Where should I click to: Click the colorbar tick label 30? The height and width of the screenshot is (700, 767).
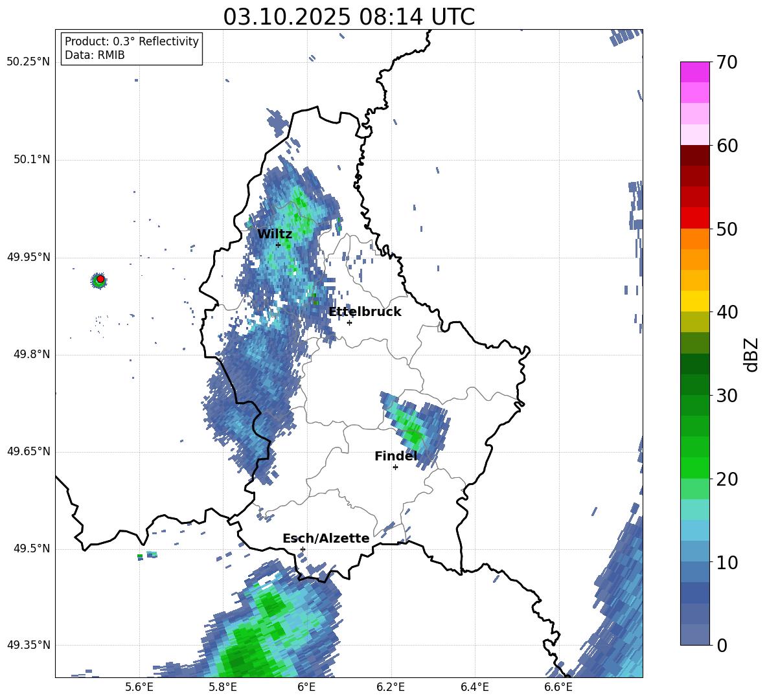pyautogui.click(x=727, y=396)
